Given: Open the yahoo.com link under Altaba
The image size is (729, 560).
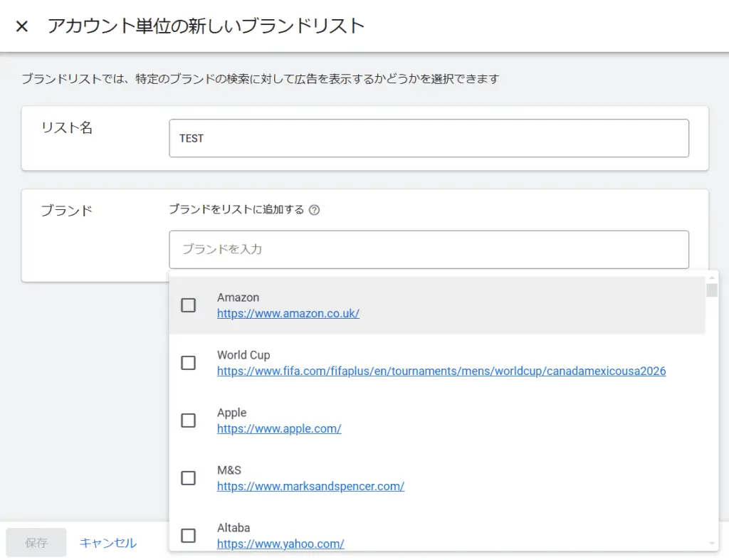Looking at the screenshot, I should (280, 544).
